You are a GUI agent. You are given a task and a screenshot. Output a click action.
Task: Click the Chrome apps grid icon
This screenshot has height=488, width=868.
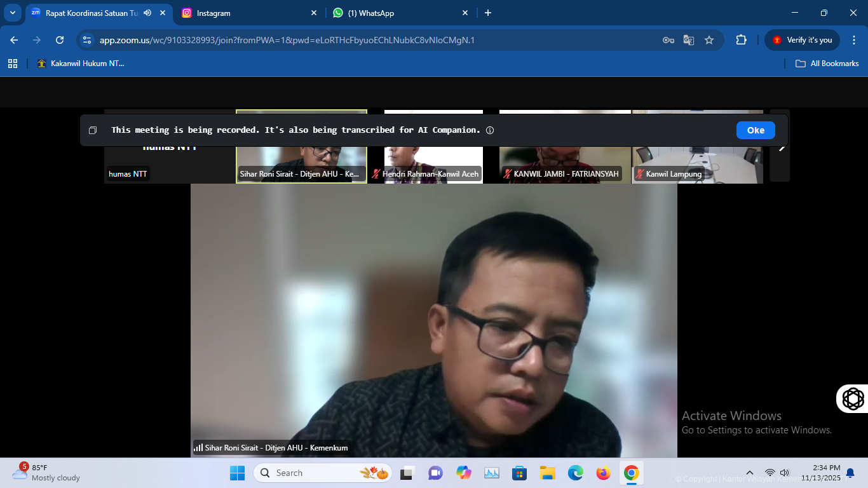pos(13,64)
